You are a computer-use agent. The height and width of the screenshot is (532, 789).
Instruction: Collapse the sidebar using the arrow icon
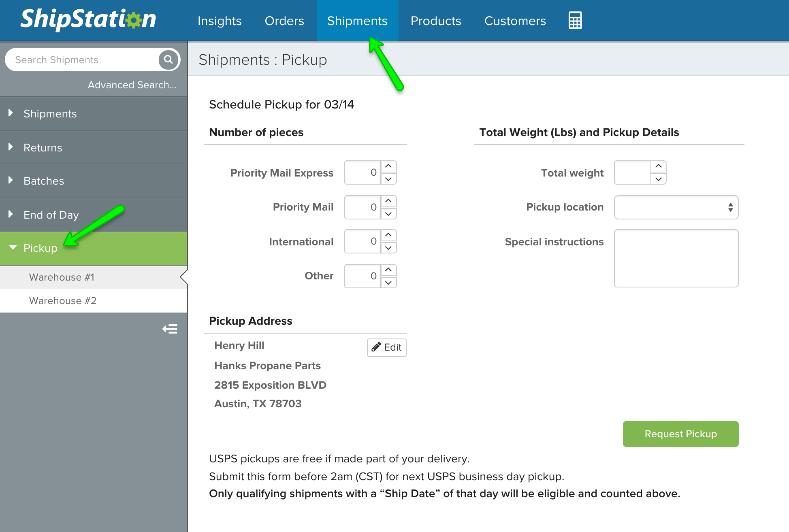pyautogui.click(x=169, y=329)
